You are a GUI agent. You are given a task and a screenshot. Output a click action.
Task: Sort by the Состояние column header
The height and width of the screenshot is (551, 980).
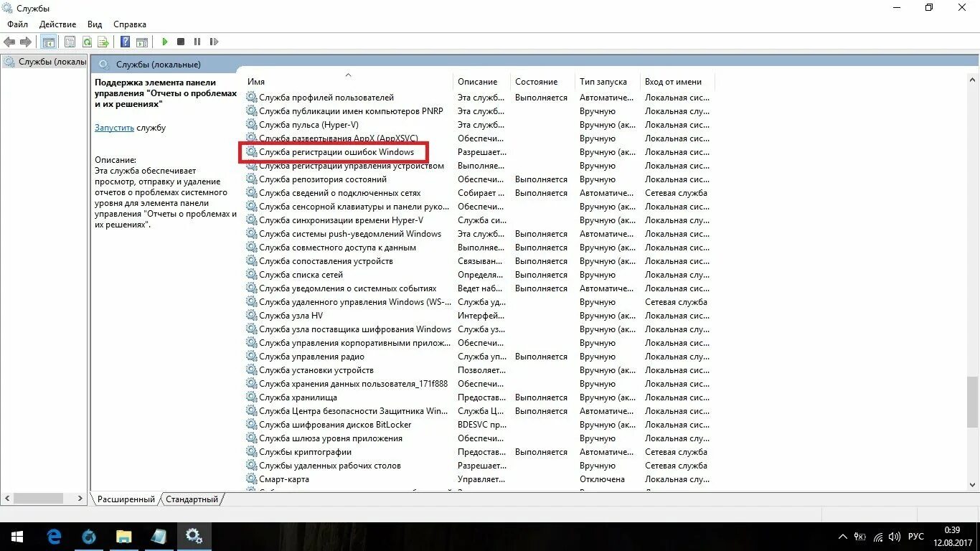coord(542,81)
